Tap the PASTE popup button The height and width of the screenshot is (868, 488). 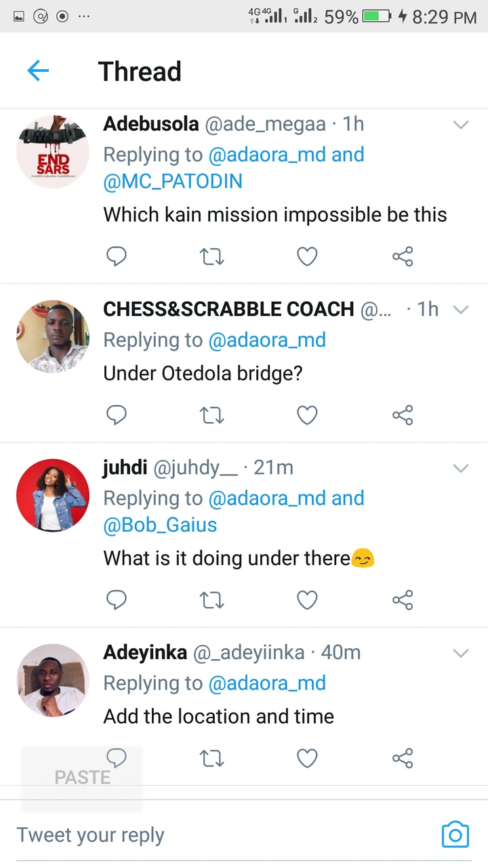(x=82, y=777)
